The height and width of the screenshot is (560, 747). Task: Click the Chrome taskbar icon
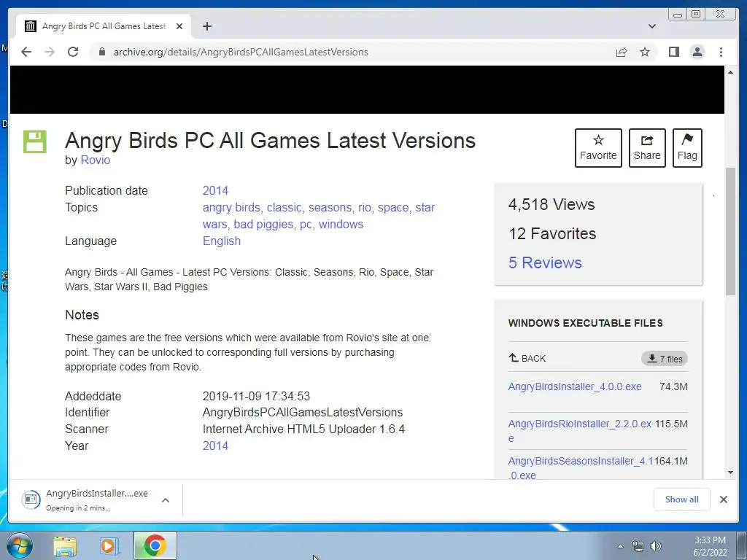pos(155,545)
